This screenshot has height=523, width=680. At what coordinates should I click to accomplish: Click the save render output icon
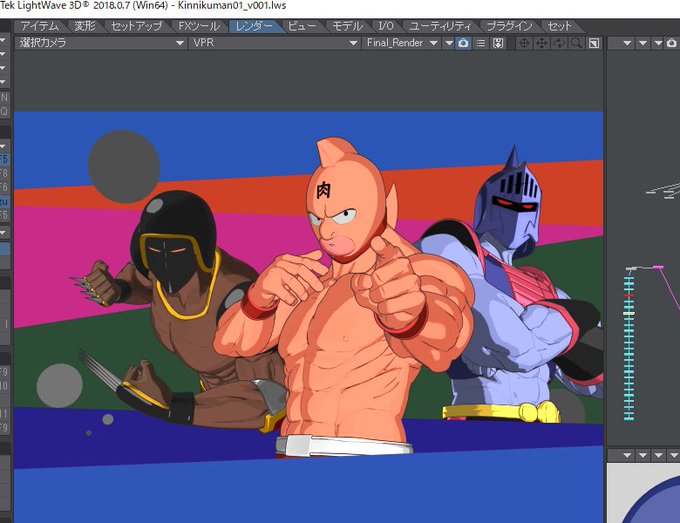pyautogui.click(x=498, y=43)
